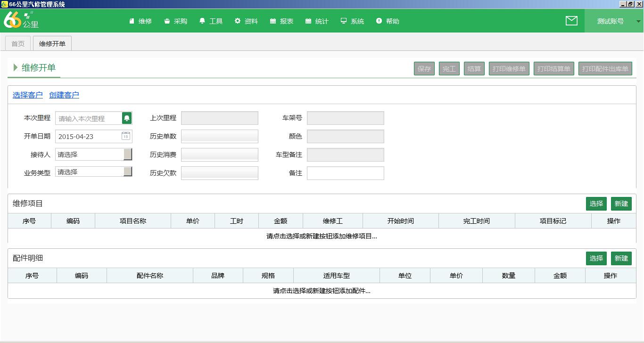Switch to the 首页 tab

(x=17, y=43)
